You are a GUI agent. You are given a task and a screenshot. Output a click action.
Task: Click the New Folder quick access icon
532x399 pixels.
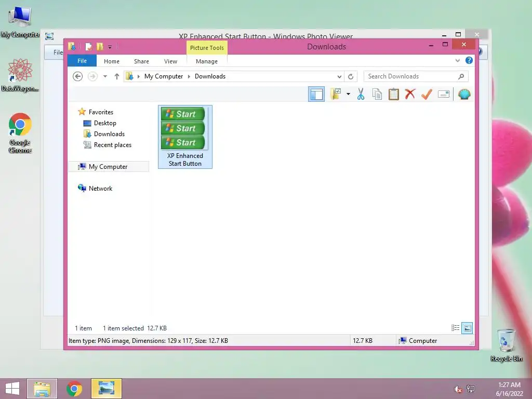[100, 46]
